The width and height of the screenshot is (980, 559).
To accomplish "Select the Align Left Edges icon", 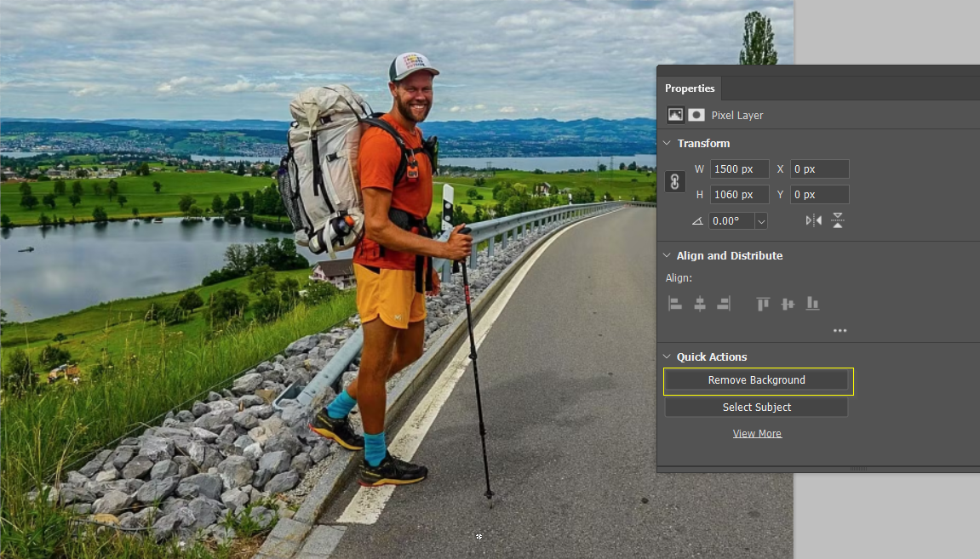I will (675, 304).
